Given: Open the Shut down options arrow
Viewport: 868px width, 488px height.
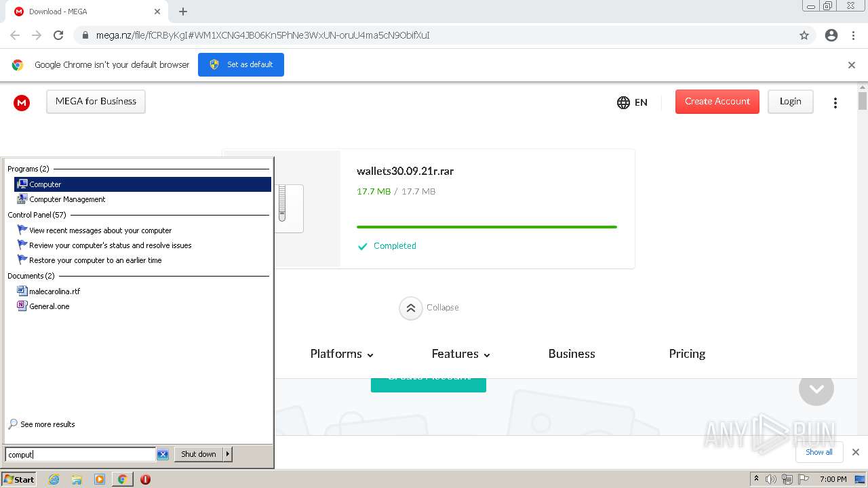Looking at the screenshot, I should [x=228, y=454].
